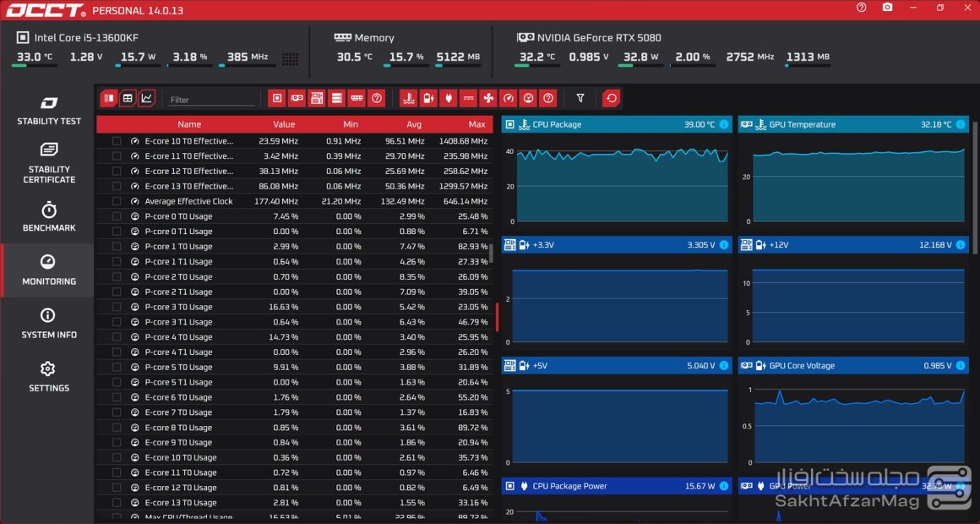This screenshot has width=980, height=524.
Task: Click the funnel filter icon
Action: click(580, 98)
